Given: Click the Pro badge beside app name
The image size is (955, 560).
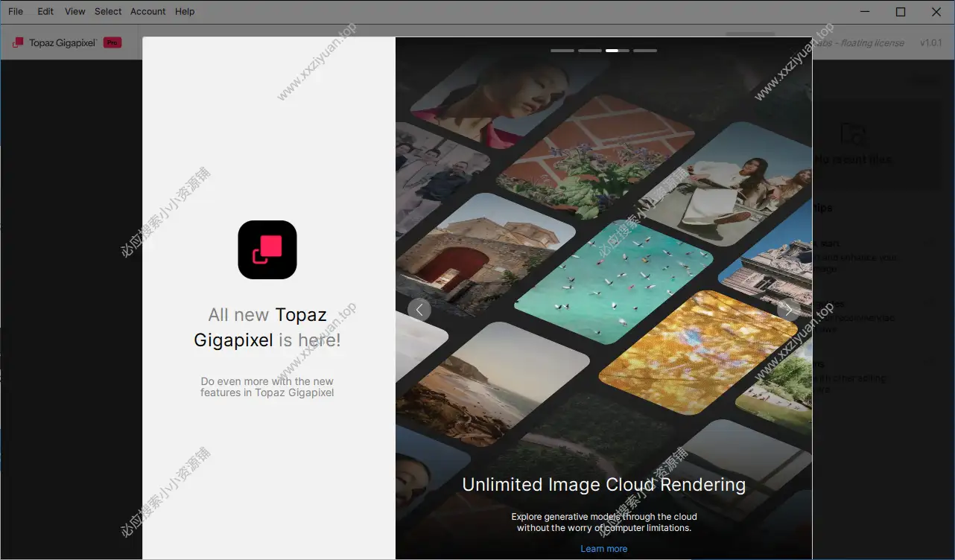Looking at the screenshot, I should (x=112, y=43).
